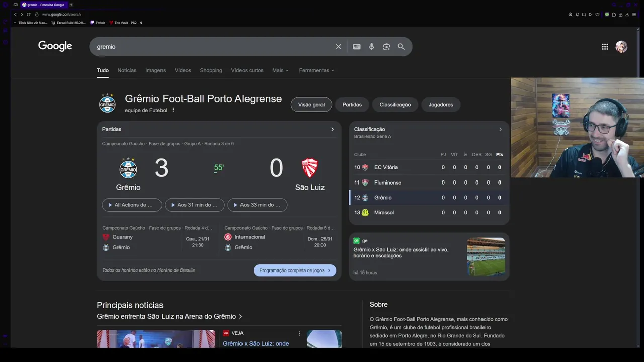Go forward with the browser forward arrow
Screen dimensions: 644x362
pyautogui.click(x=22, y=14)
